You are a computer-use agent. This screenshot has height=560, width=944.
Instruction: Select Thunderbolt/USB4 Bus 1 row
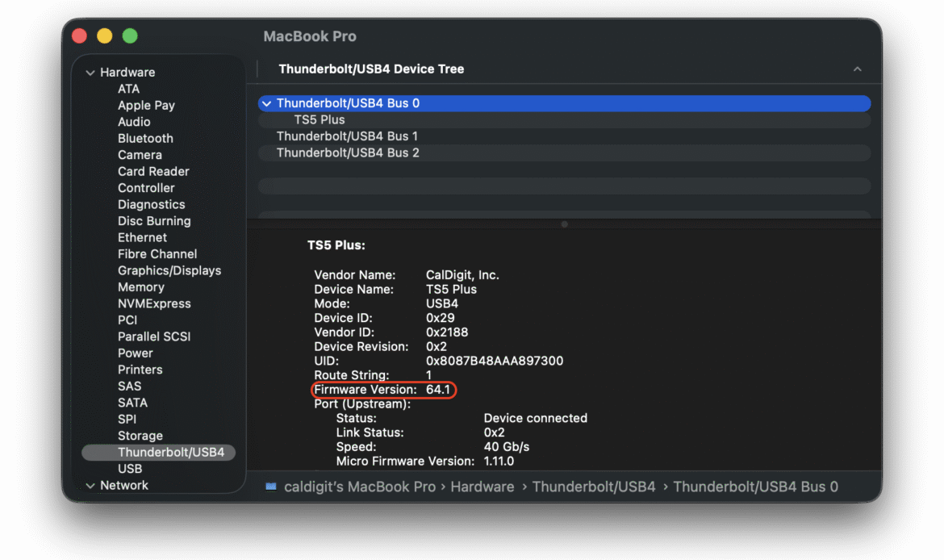347,136
